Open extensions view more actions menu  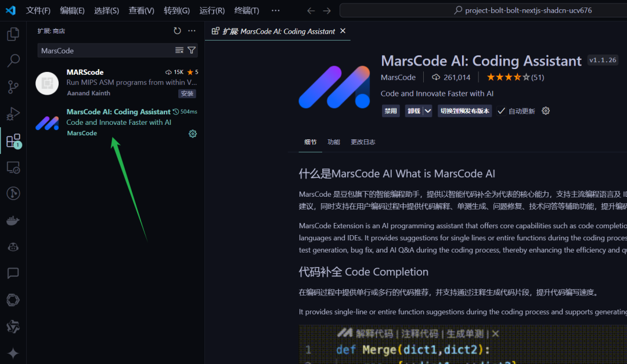[x=192, y=31]
